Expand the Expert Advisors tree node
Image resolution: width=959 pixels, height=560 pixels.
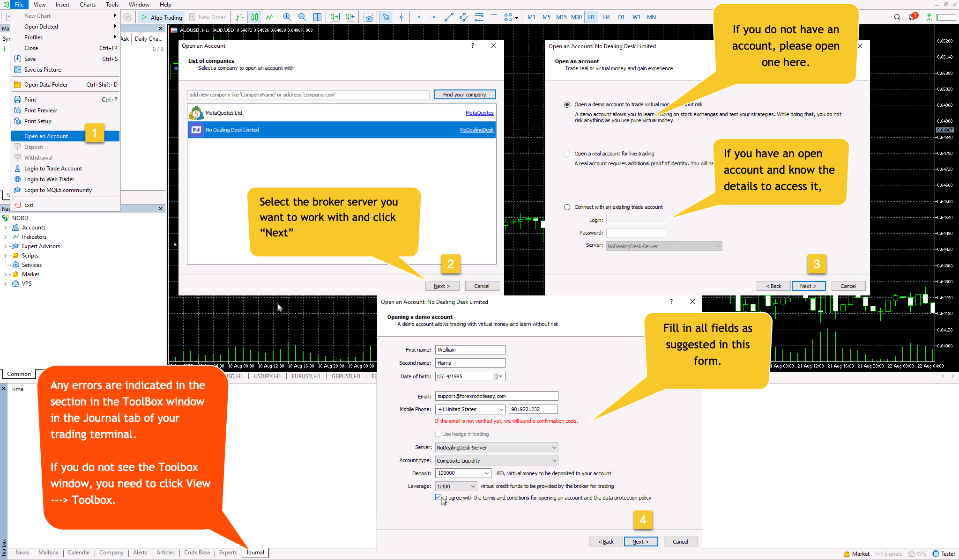pos(5,246)
